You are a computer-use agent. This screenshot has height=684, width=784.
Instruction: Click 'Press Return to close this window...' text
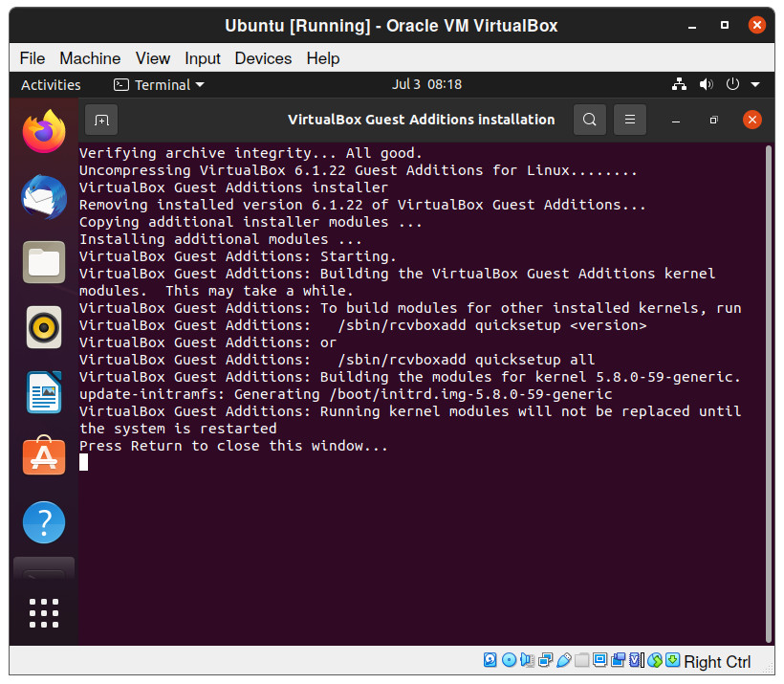pos(233,446)
